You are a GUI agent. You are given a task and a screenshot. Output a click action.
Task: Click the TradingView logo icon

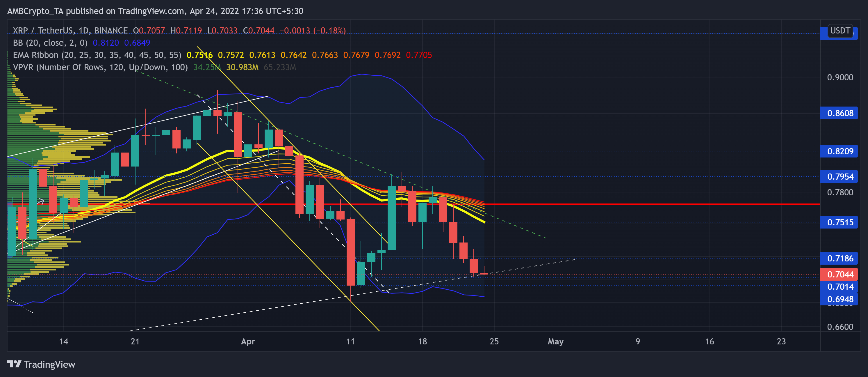[14, 364]
